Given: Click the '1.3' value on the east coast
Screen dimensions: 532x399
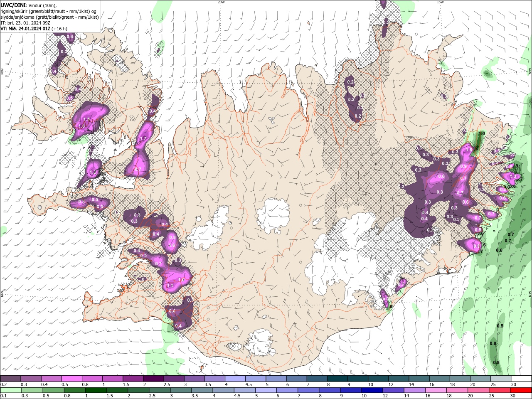Looking at the screenshot, I should coord(513,176).
